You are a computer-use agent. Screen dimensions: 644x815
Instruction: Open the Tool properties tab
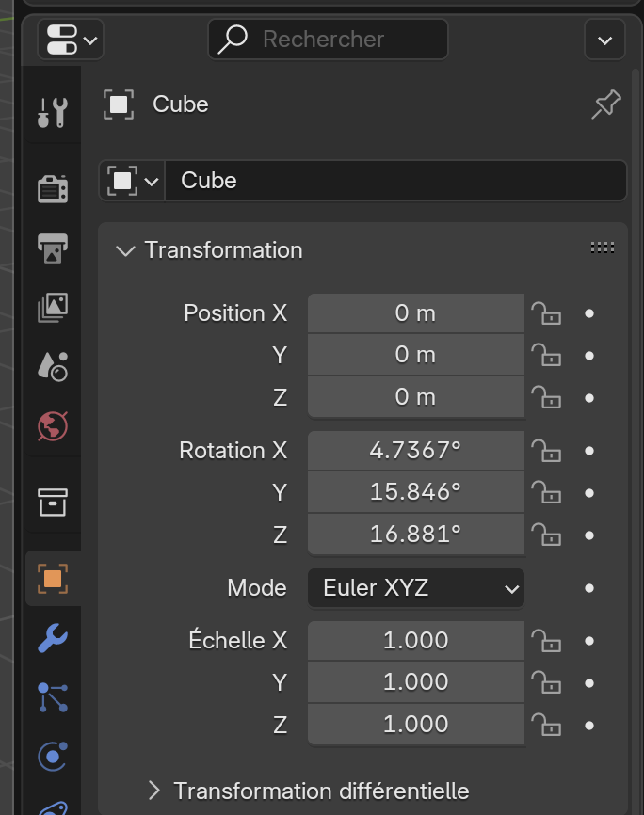coord(53,112)
